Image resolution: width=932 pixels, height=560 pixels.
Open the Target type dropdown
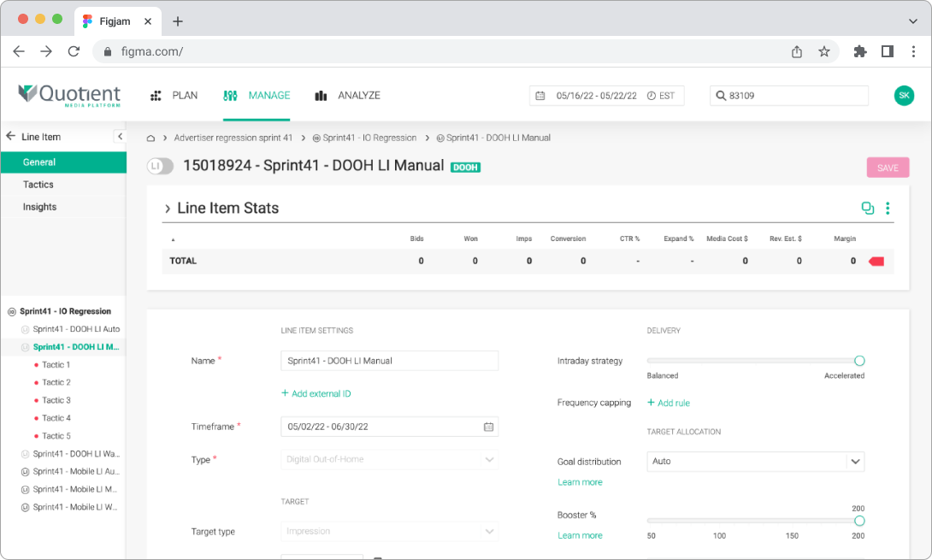click(x=389, y=532)
